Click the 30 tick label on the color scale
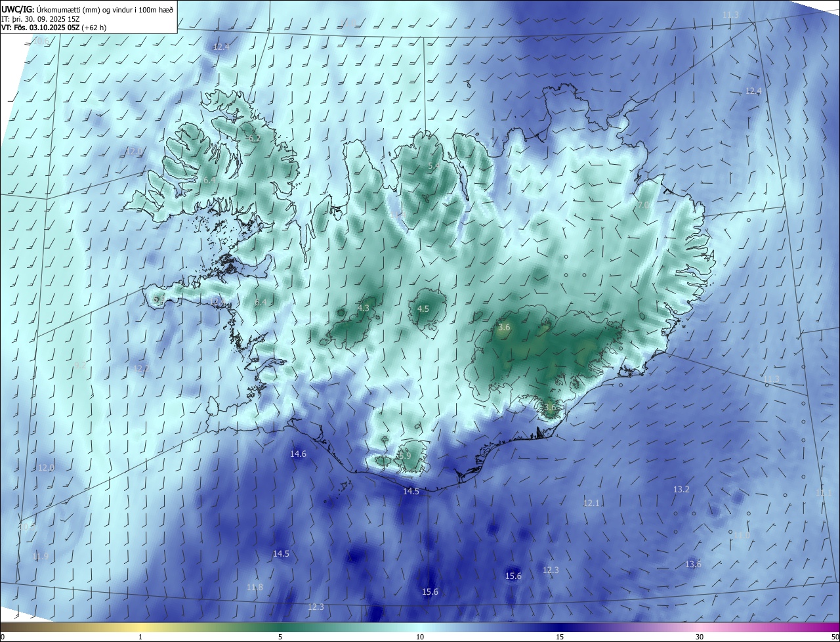The image size is (840, 642). [x=700, y=637]
